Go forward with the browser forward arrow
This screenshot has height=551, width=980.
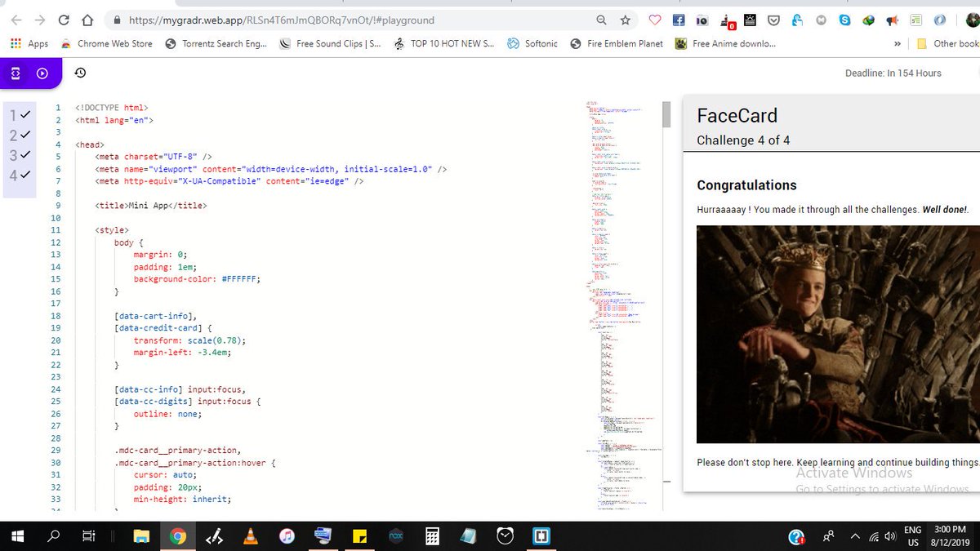coord(40,20)
